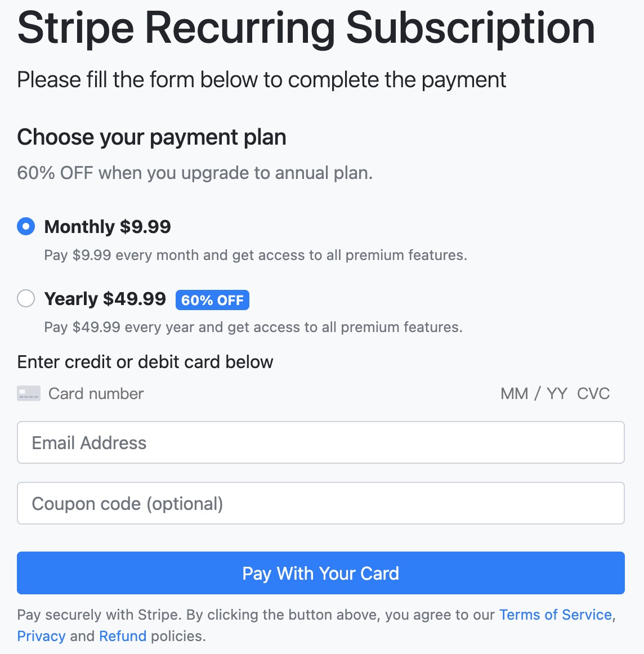Click the credit card icon
This screenshot has height=654, width=644.
[29, 393]
